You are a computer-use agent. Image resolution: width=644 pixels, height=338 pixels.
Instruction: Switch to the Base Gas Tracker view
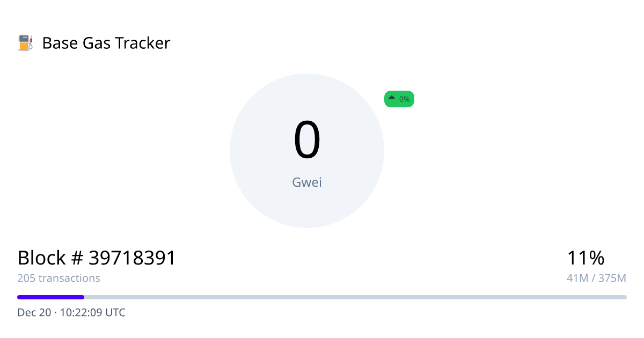[106, 43]
